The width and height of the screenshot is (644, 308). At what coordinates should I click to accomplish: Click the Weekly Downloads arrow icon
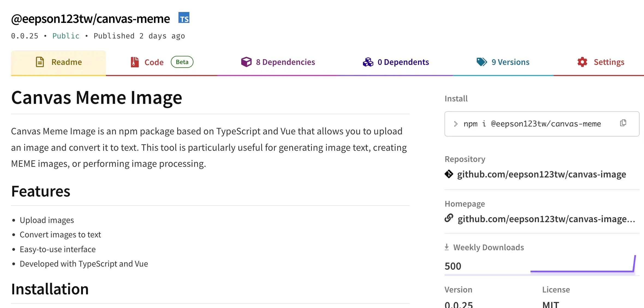447,247
